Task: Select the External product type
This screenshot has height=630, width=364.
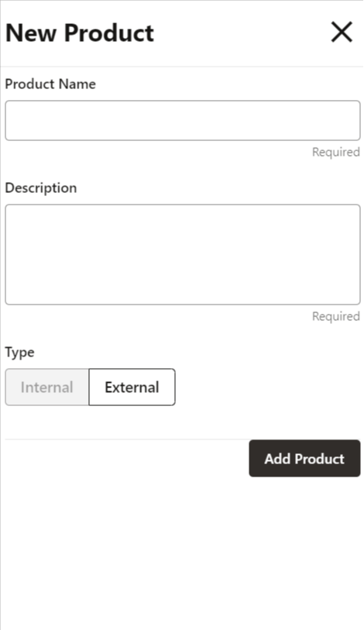Action: coord(132,387)
